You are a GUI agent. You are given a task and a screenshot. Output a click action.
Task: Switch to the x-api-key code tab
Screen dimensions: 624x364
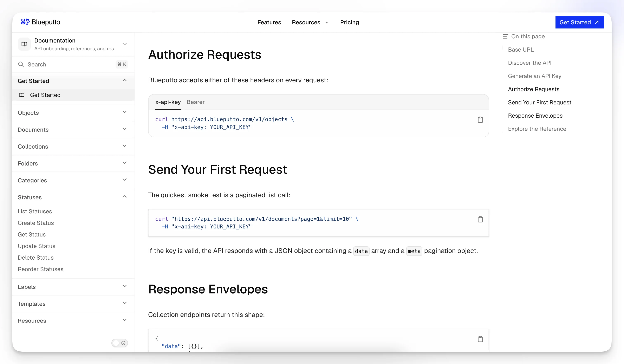(168, 102)
